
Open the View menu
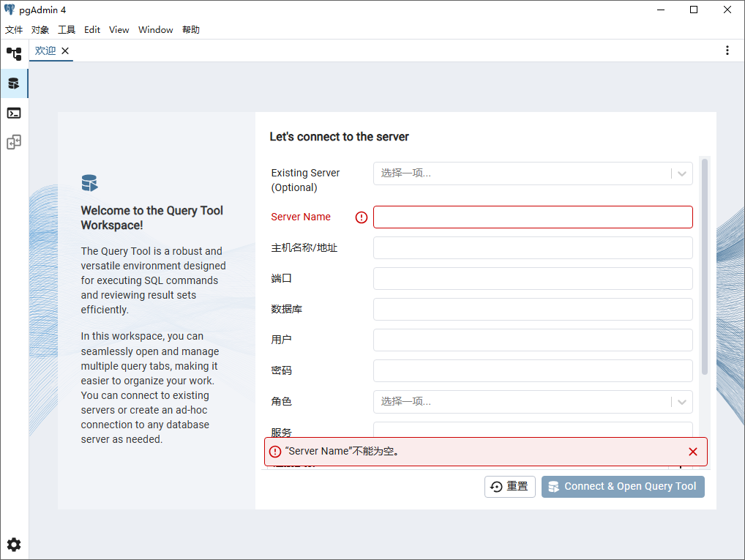point(119,30)
